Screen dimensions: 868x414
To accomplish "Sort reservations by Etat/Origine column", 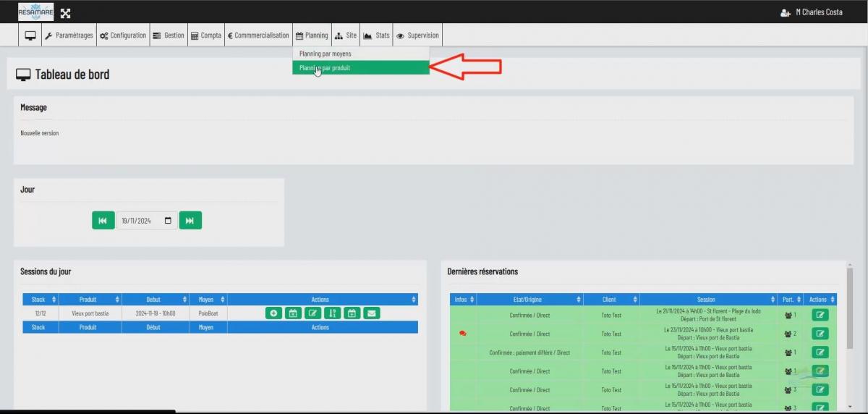I will coord(579,300).
